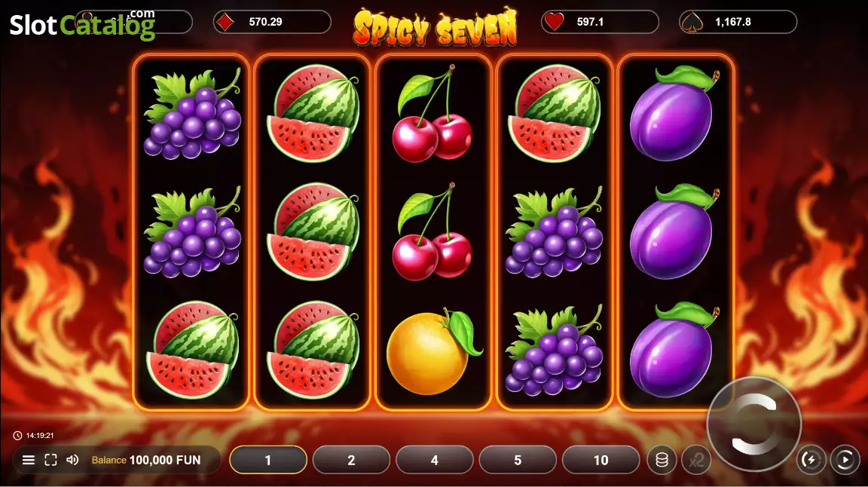Enable turbo spin lightning icon
The image size is (868, 487).
(811, 460)
